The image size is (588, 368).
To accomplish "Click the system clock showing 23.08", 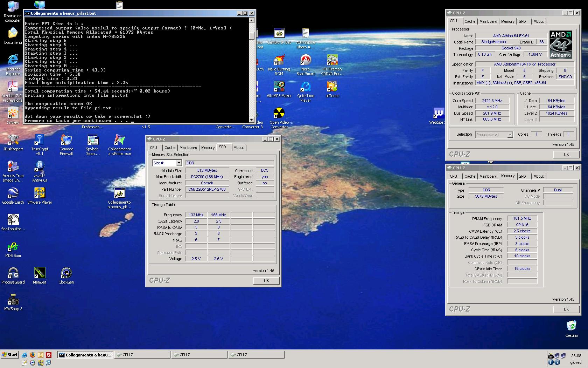I will tap(576, 355).
